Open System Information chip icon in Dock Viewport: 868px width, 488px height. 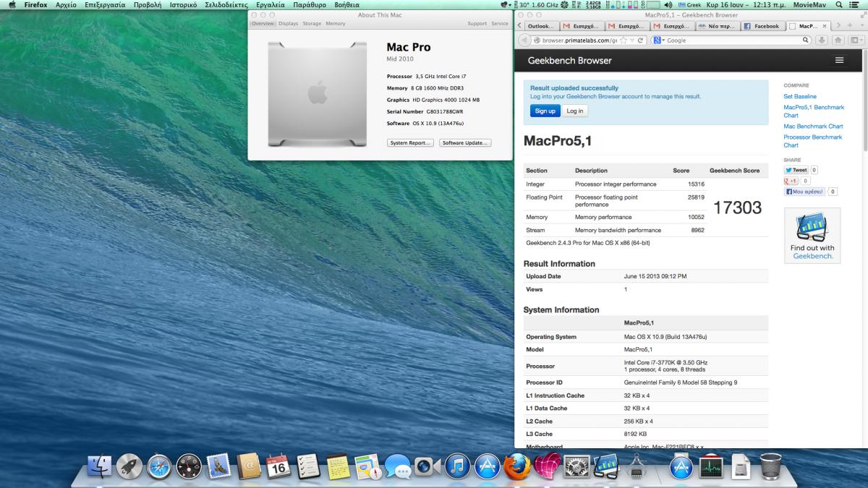coord(637,466)
